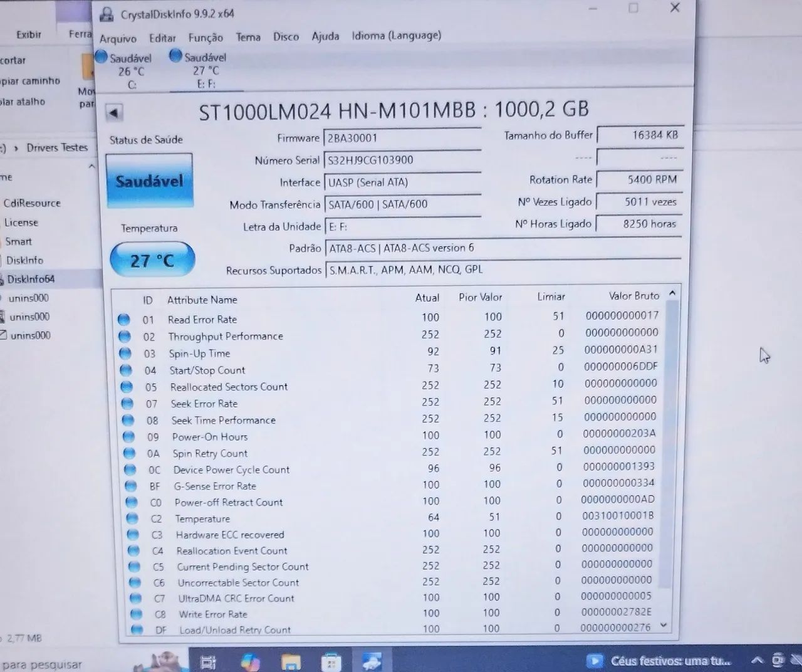Click the scroll down arrow of attribute list
The image size is (802, 672).
664,626
